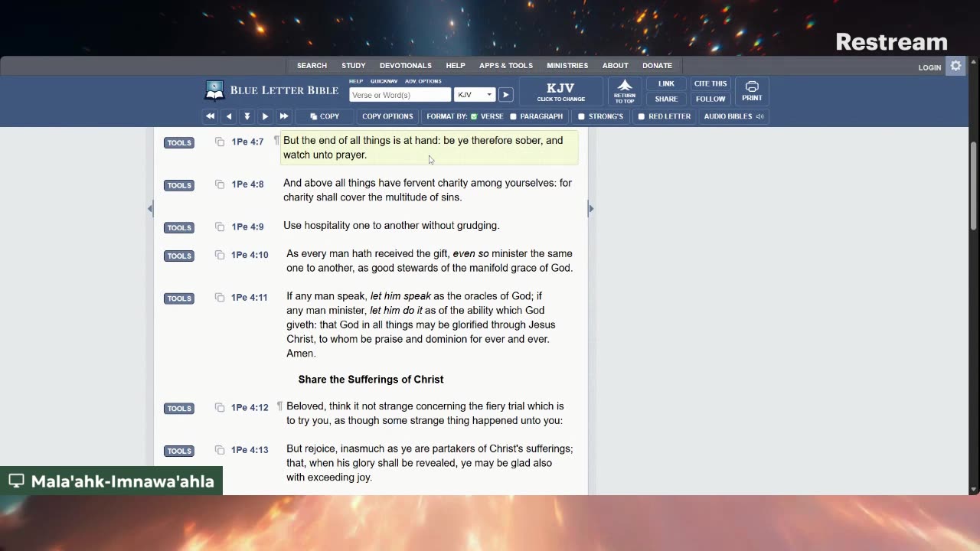The width and height of the screenshot is (980, 551).
Task: Copy verse 1Pe 4:8 using copy icon
Action: [x=220, y=184]
